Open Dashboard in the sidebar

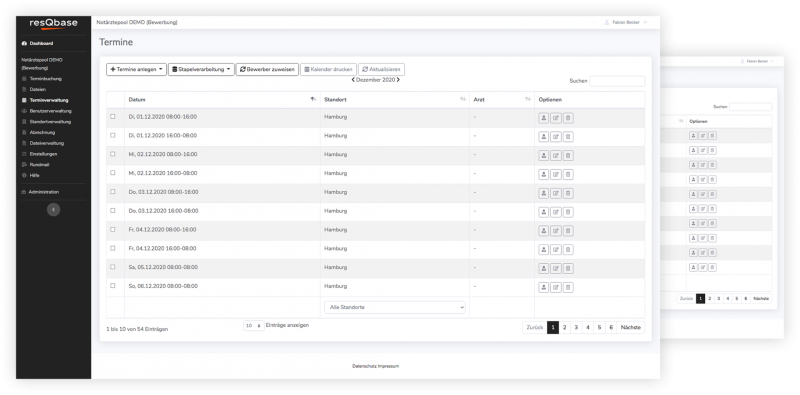[x=37, y=43]
